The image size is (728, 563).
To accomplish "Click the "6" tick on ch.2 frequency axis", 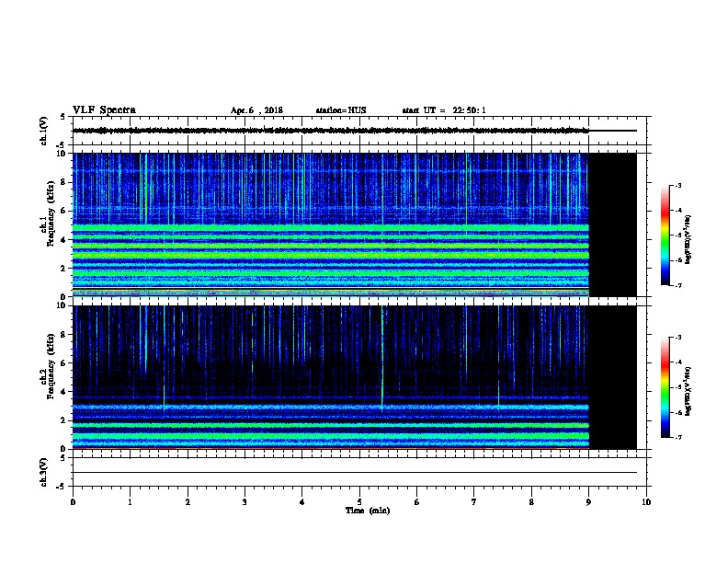I will [64, 363].
